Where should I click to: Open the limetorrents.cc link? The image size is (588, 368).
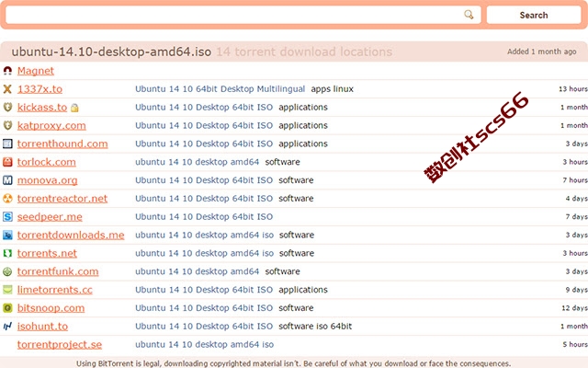(x=55, y=290)
